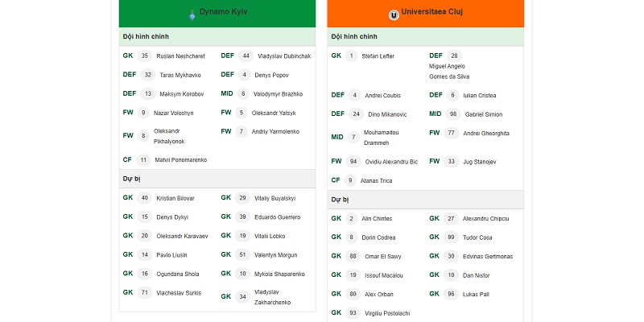Viewport: 644px width, 322px height.
Task: Select player Ruslan Neshcheret
Action: 180,56
